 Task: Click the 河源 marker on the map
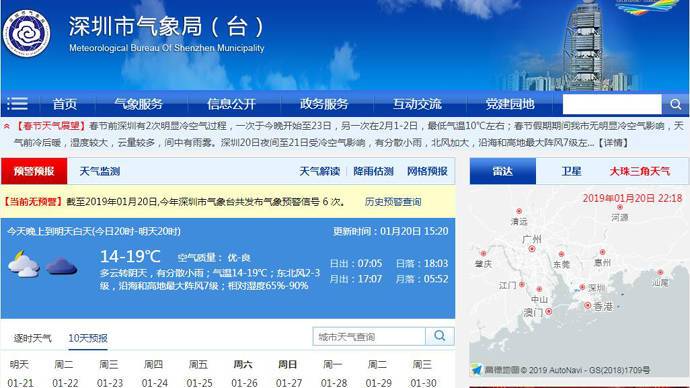click(x=620, y=207)
